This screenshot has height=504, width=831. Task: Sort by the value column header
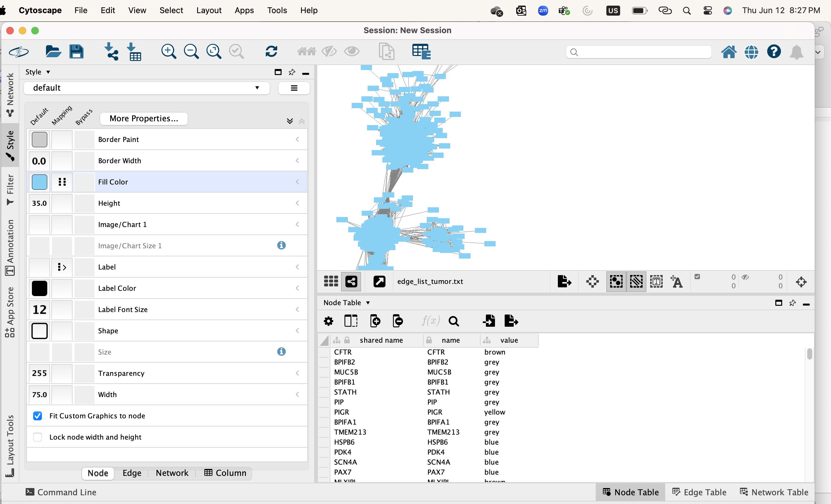click(509, 340)
